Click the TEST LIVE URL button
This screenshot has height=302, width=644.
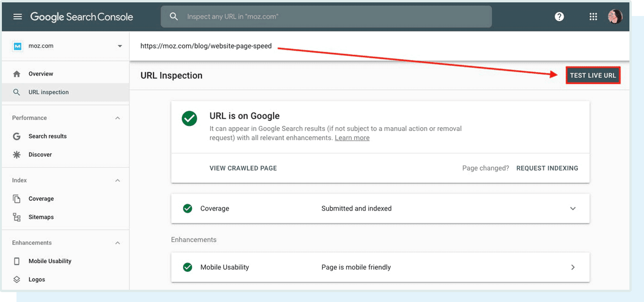click(x=593, y=75)
